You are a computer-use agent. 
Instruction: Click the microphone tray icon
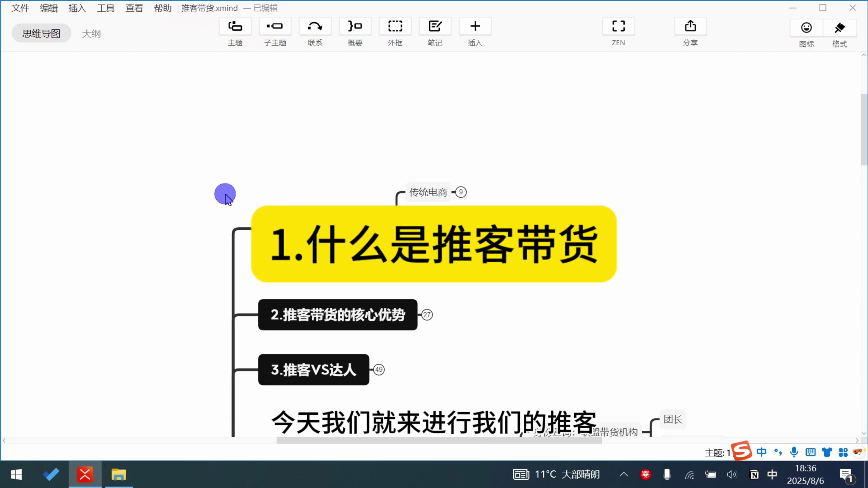point(667,474)
